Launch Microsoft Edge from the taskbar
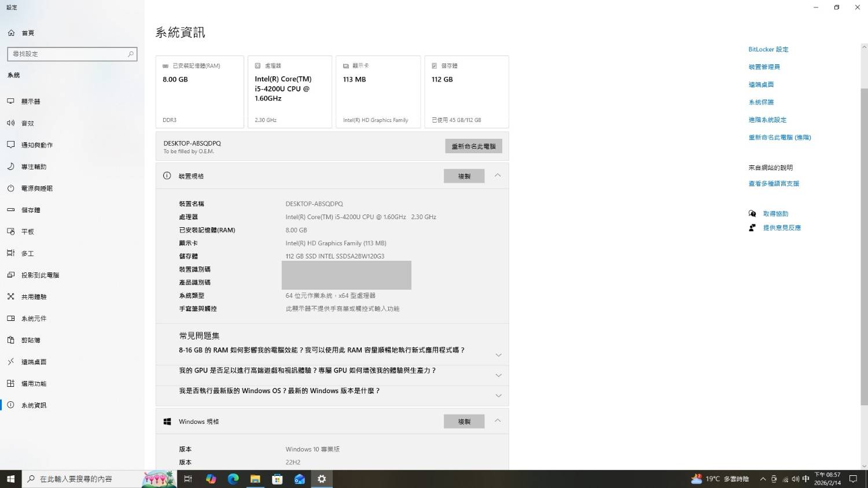Image resolution: width=868 pixels, height=488 pixels. [x=233, y=479]
